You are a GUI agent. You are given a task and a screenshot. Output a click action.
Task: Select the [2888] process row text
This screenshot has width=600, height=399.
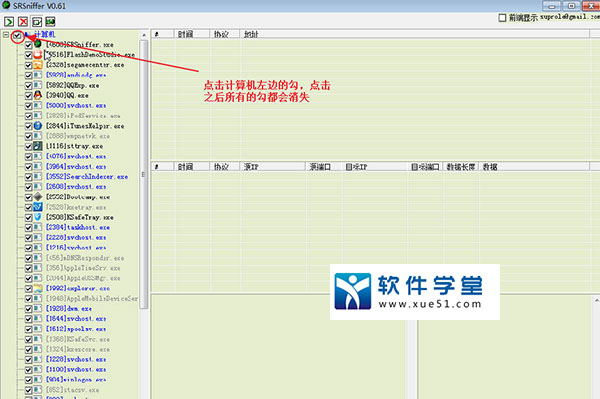click(x=78, y=136)
